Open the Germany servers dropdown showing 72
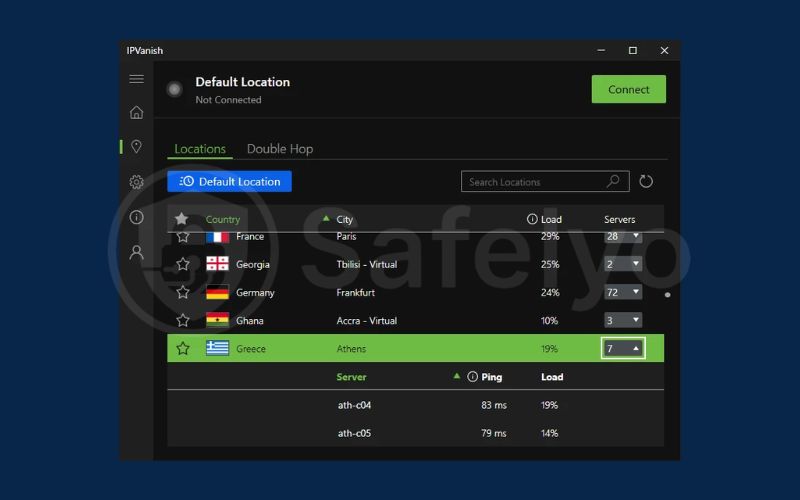800x500 pixels. coord(623,293)
